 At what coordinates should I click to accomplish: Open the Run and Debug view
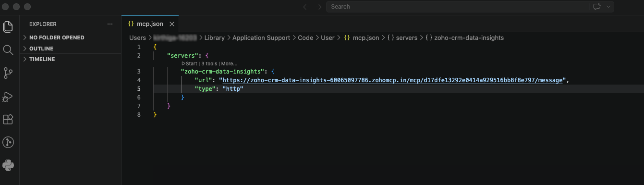[8, 96]
